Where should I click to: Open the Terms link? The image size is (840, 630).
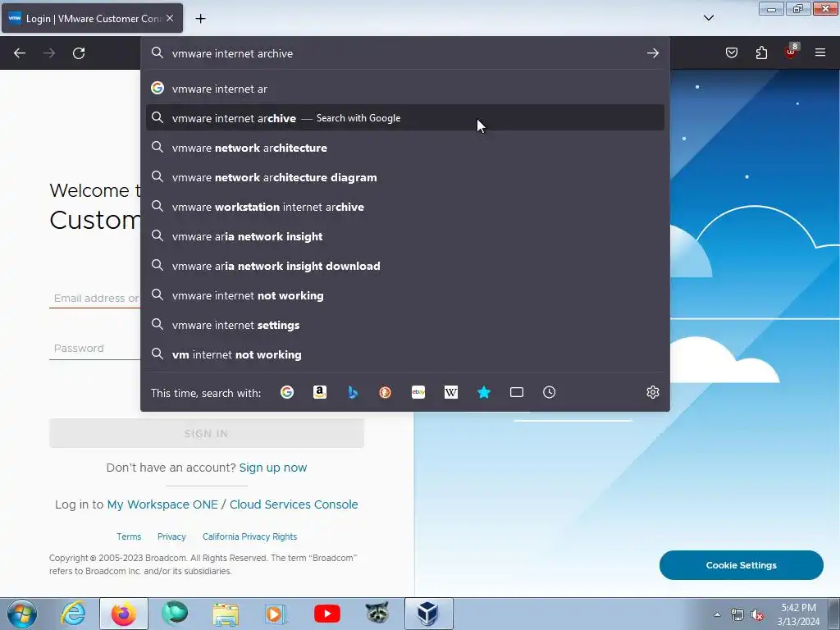[129, 536]
